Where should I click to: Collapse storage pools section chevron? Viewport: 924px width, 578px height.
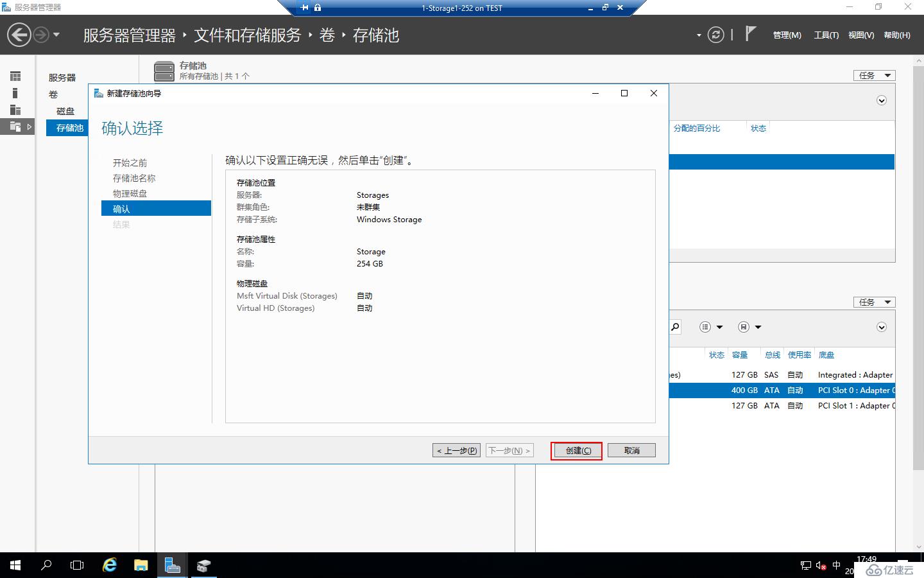[882, 101]
